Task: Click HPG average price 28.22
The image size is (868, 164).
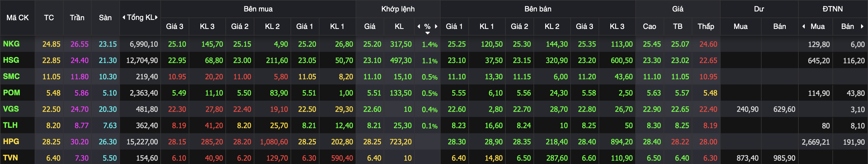Action: (680, 142)
